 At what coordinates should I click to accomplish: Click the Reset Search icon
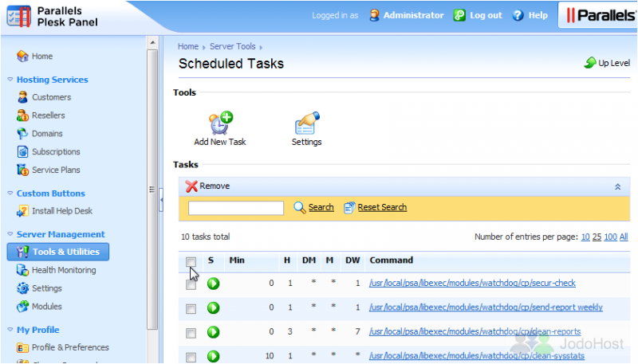point(349,207)
